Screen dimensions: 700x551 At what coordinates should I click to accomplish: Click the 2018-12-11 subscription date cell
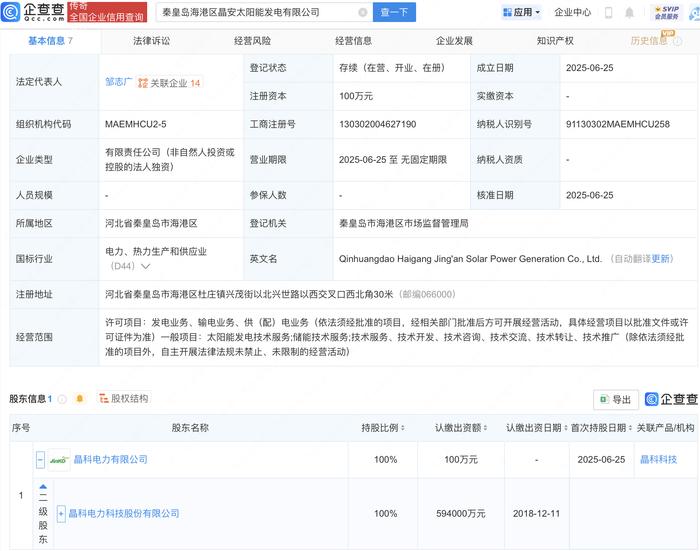536,513
